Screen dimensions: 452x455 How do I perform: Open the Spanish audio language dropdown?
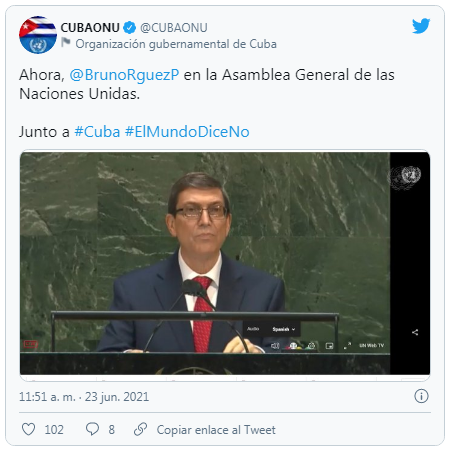pyautogui.click(x=284, y=329)
